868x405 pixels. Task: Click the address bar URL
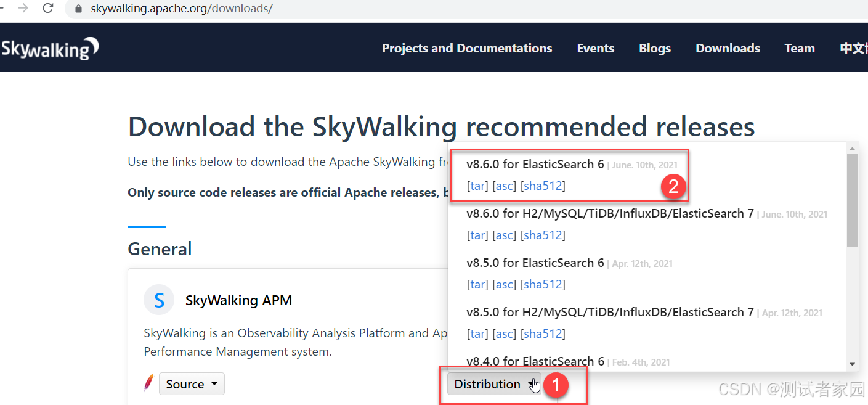[182, 9]
